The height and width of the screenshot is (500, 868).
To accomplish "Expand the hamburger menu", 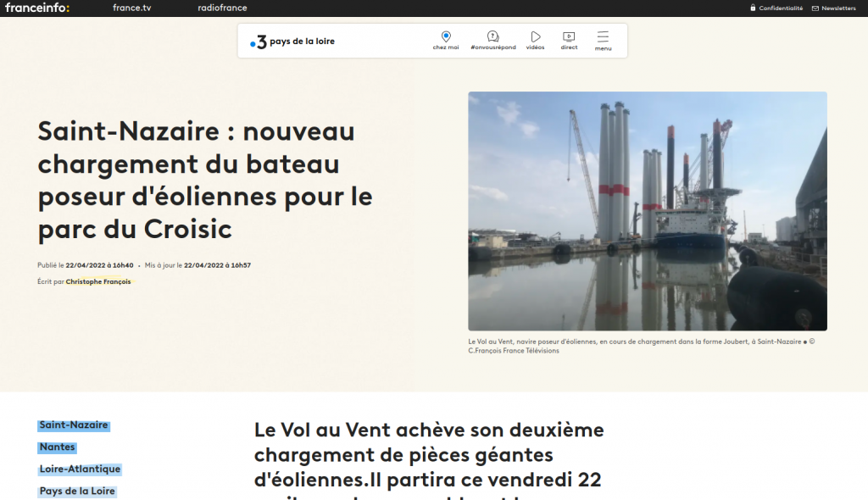I will coord(603,36).
